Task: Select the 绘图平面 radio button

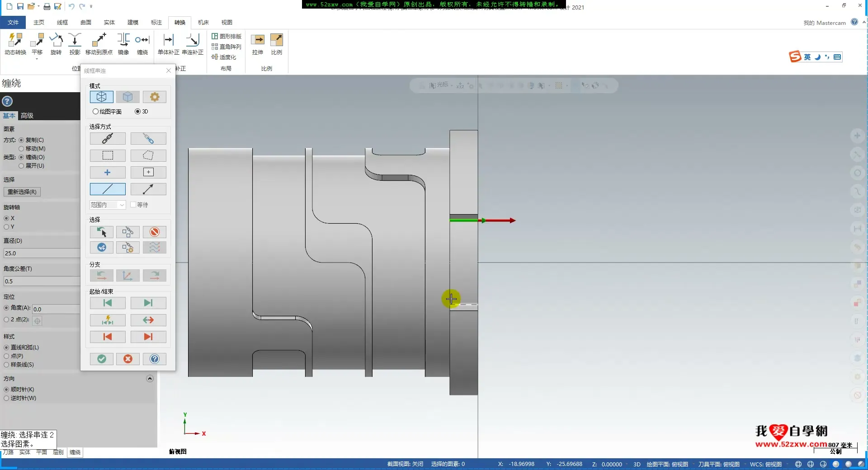Action: point(95,112)
